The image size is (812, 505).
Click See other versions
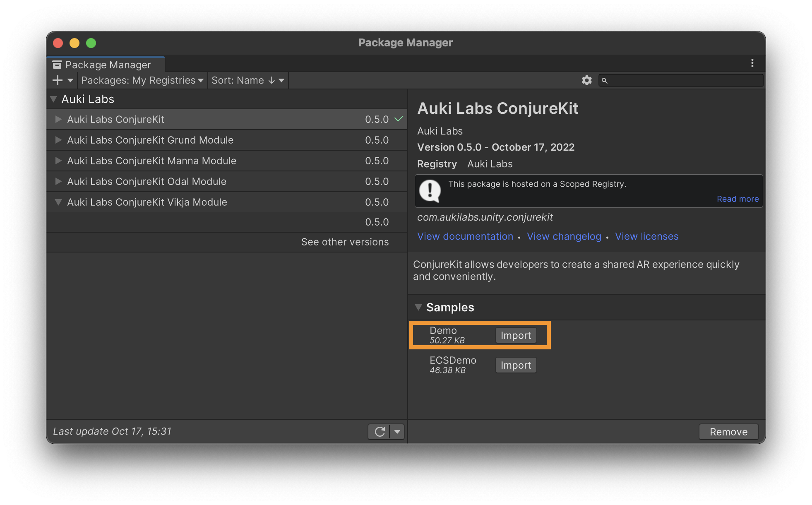345,242
